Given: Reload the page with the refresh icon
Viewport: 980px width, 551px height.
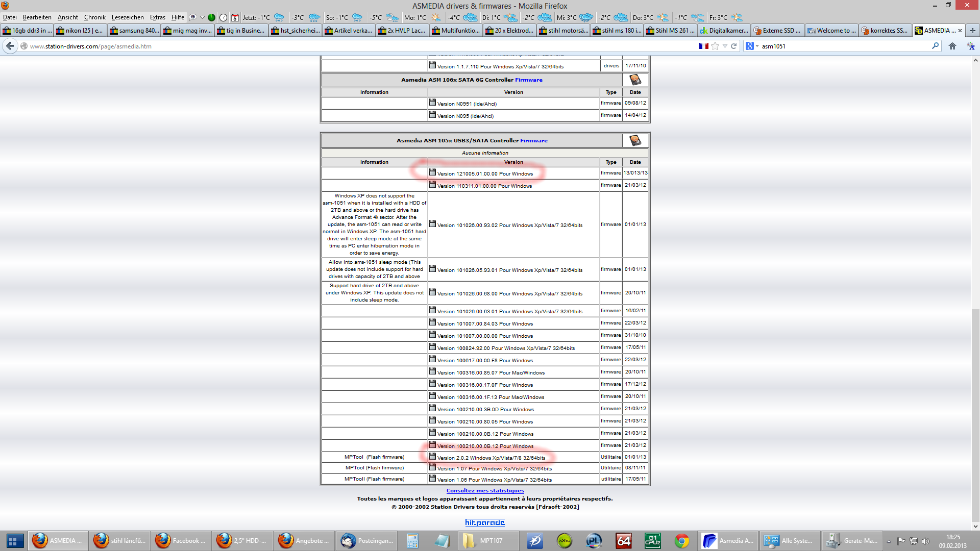Looking at the screenshot, I should 734,46.
